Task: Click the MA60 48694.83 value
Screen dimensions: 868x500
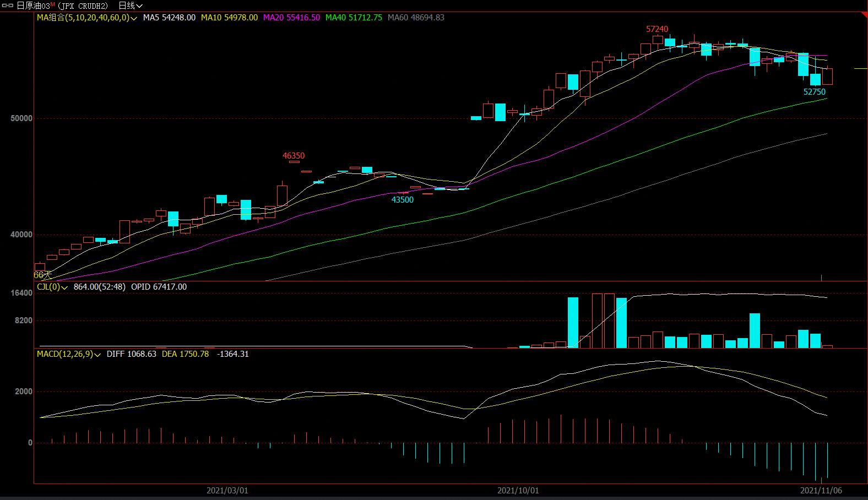Action: pos(416,18)
